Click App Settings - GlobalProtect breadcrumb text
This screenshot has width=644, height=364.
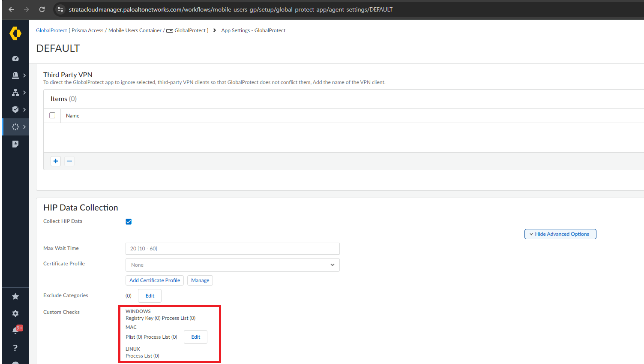click(x=253, y=30)
